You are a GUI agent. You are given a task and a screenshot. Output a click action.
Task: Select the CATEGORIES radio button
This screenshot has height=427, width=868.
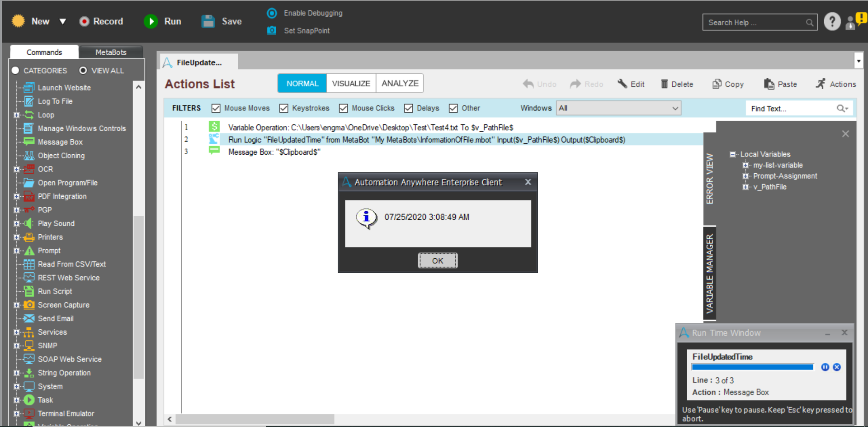pyautogui.click(x=15, y=70)
